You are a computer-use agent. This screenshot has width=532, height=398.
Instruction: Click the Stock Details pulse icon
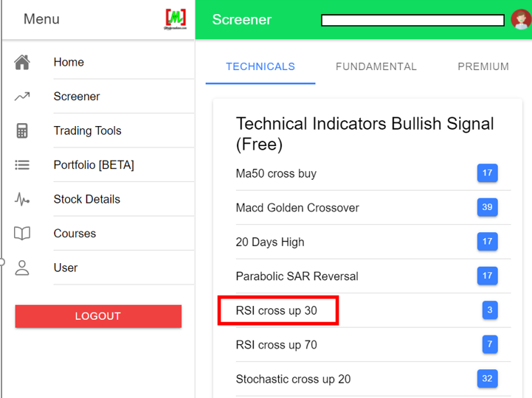coord(22,199)
